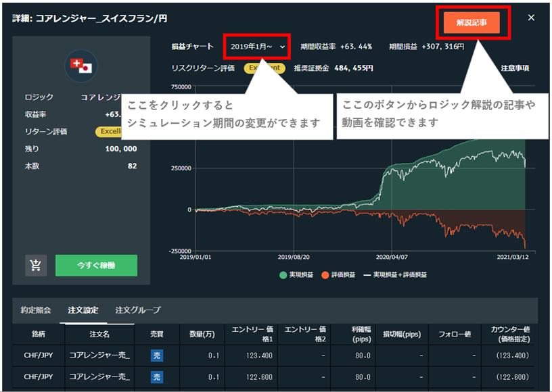The image size is (552, 392).
Task: Click the 銘柄 column header
Action: 39,334
